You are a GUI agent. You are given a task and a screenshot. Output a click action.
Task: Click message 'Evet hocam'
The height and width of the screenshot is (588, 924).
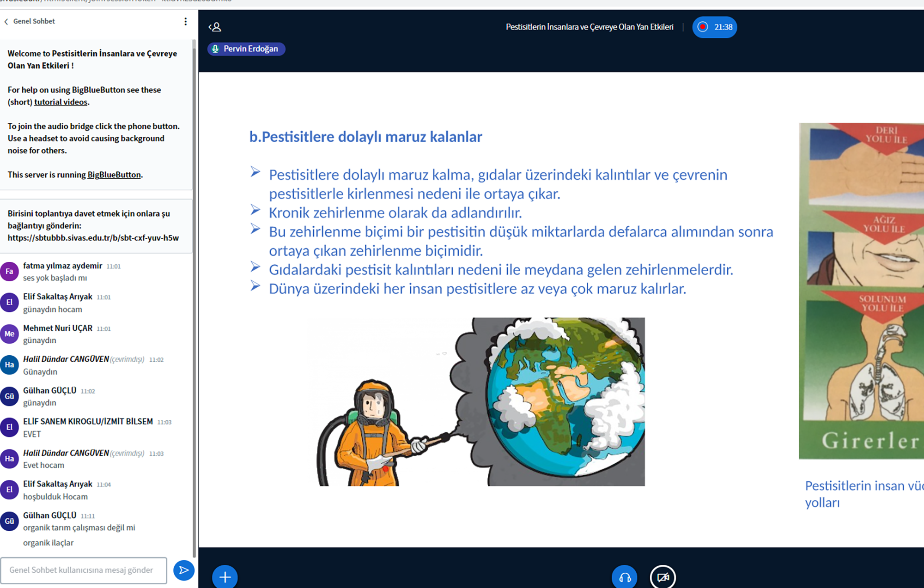43,465
